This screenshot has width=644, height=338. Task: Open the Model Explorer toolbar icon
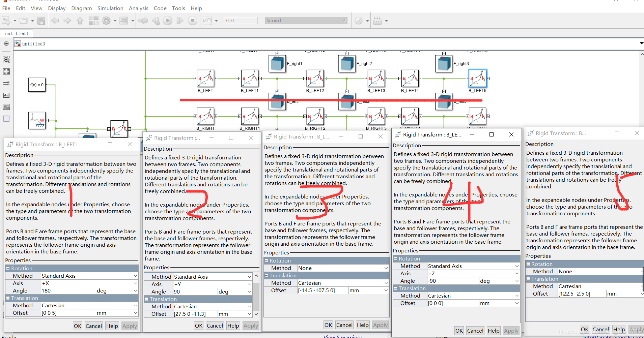coord(124,21)
